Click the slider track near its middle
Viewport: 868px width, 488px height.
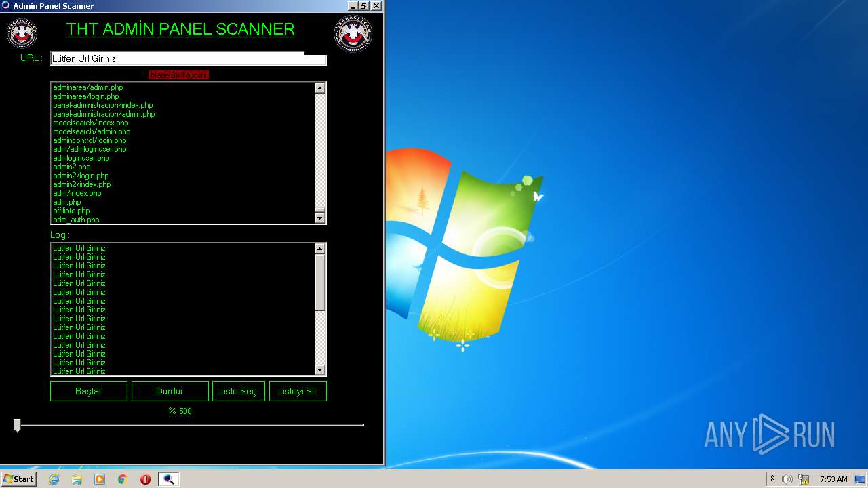[x=189, y=425]
